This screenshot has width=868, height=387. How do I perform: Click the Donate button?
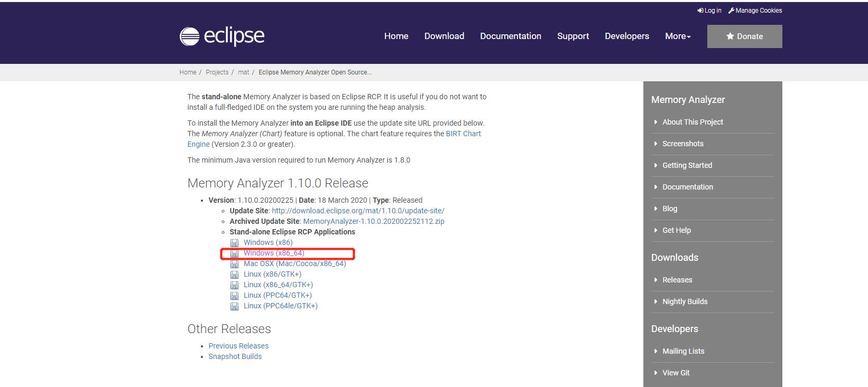(745, 36)
